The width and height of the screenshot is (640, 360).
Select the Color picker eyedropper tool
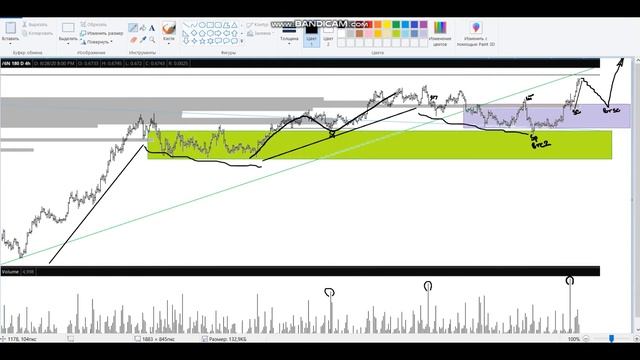143,40
